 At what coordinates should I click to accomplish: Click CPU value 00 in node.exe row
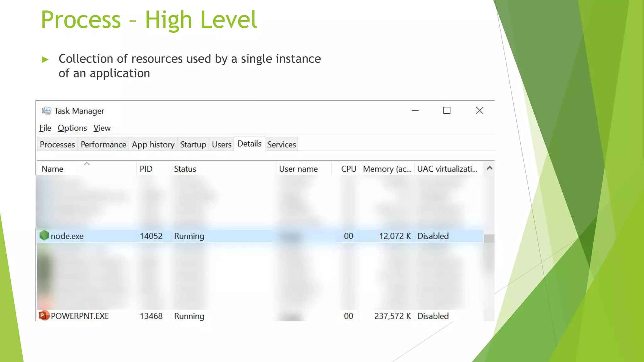click(348, 236)
